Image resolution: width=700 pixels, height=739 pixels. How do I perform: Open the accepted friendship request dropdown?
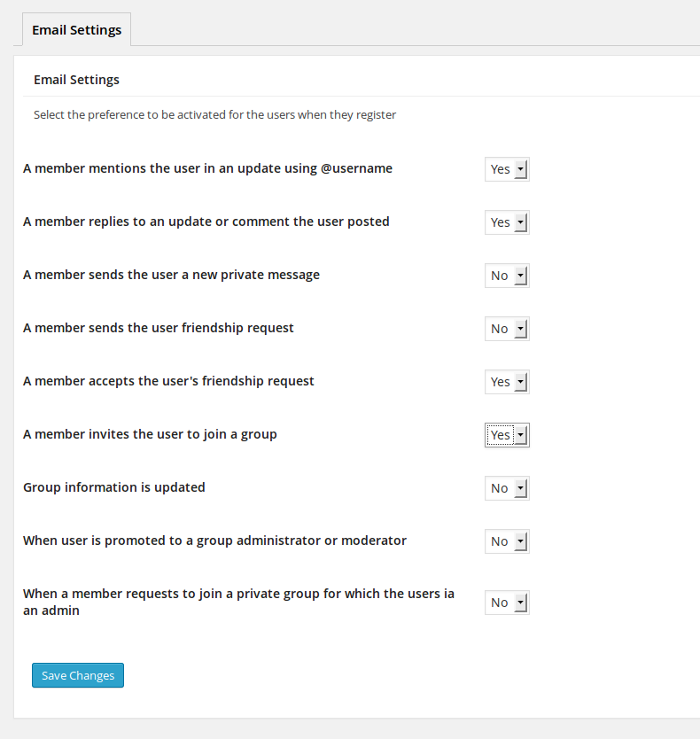506,381
